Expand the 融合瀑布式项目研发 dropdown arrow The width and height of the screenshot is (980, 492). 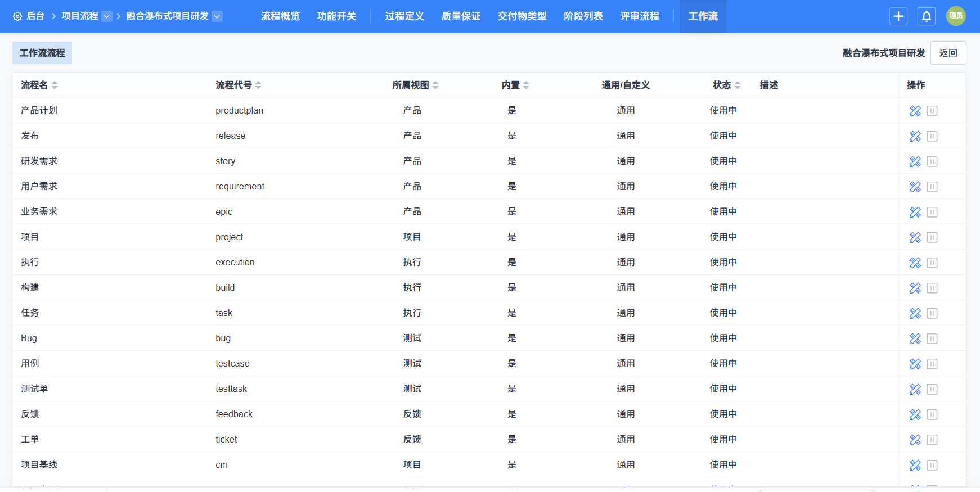tap(217, 16)
